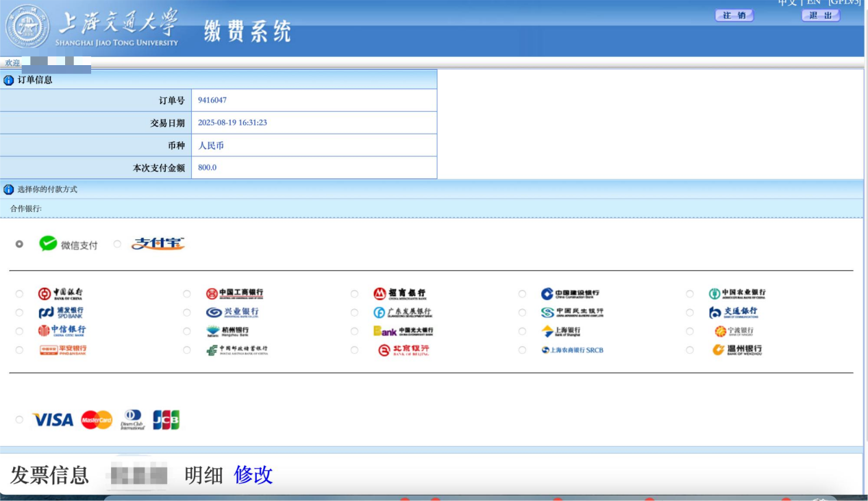Choose the international credit card radio button
868x501 pixels.
(19, 419)
